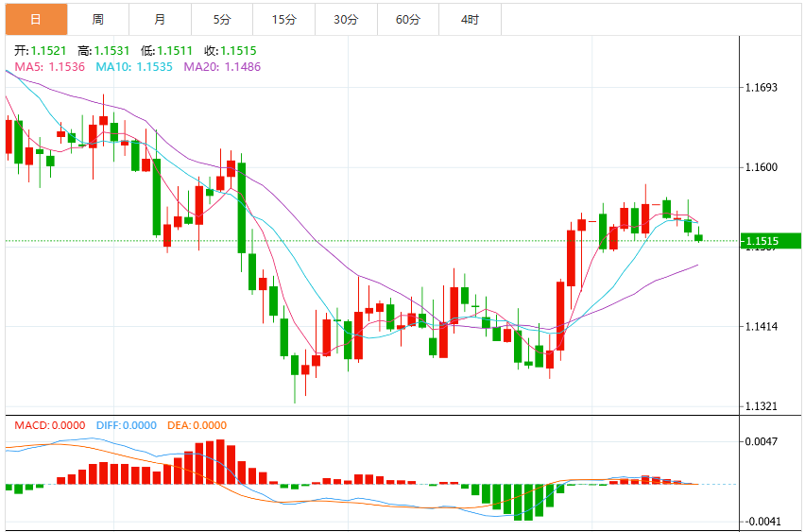Open the 60分 timeframe tab
This screenshot has height=532, width=805.
point(408,20)
